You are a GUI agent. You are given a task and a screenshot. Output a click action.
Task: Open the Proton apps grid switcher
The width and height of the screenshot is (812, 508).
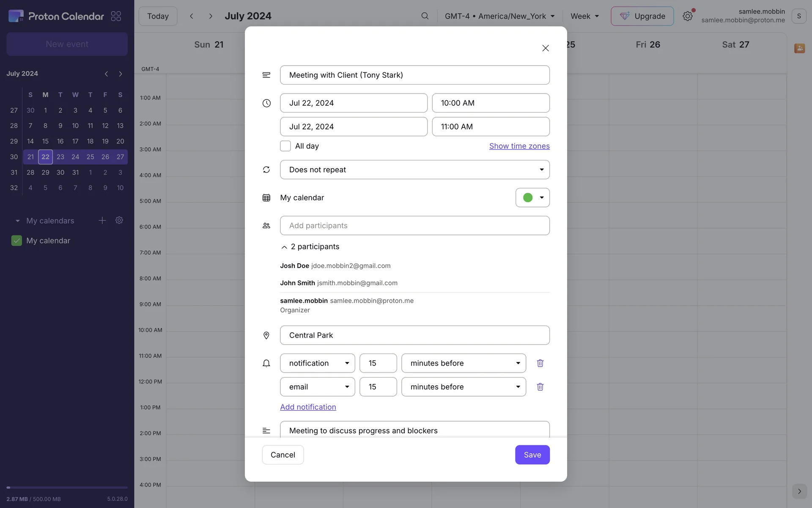coord(116,16)
